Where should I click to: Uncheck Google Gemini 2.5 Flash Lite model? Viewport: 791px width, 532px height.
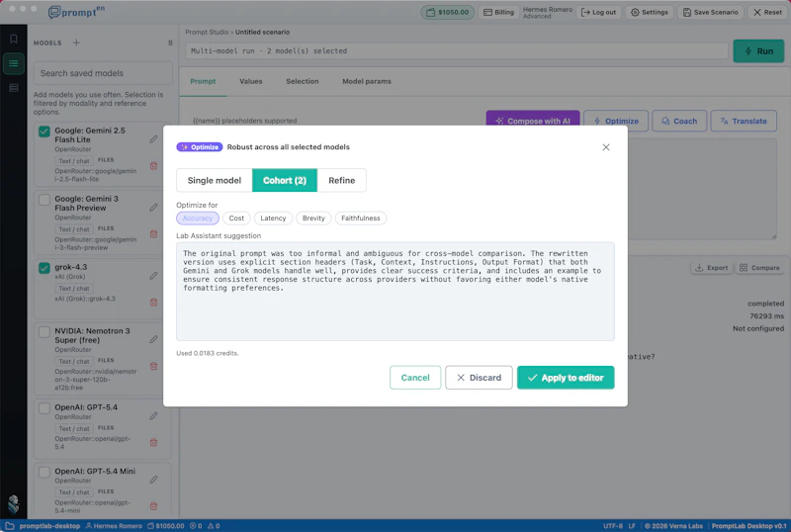(44, 132)
